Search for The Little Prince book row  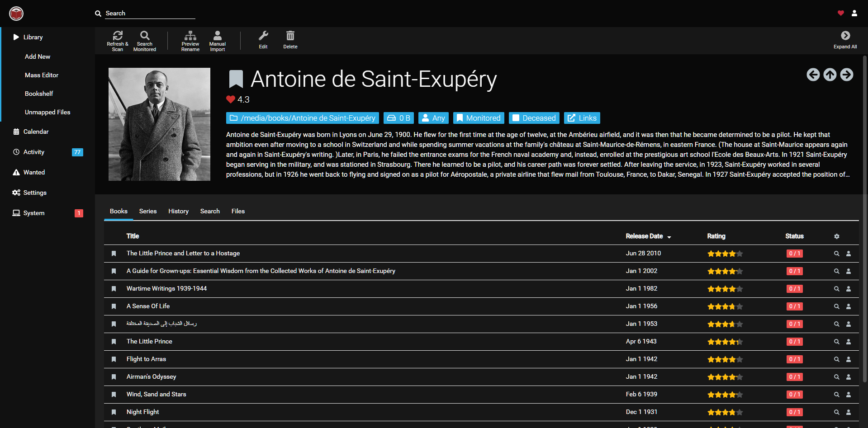click(x=837, y=342)
